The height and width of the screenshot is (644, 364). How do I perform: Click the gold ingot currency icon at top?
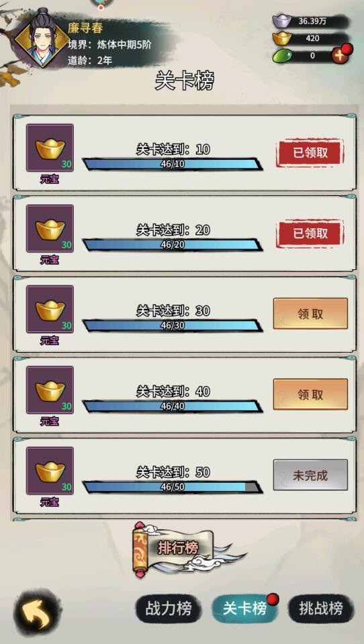point(282,38)
